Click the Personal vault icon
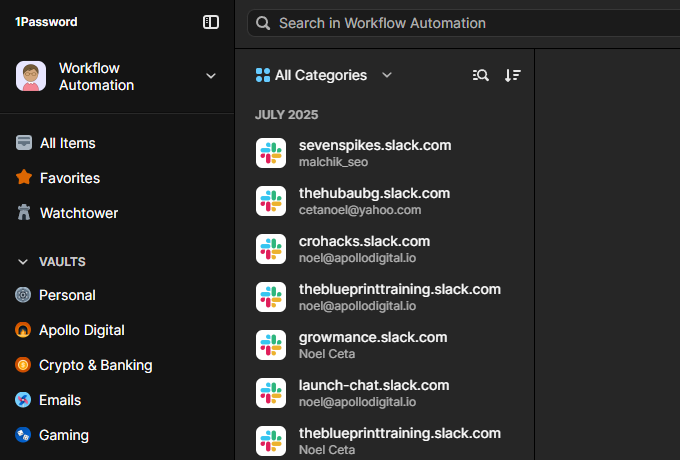Image resolution: width=680 pixels, height=460 pixels. [23, 295]
